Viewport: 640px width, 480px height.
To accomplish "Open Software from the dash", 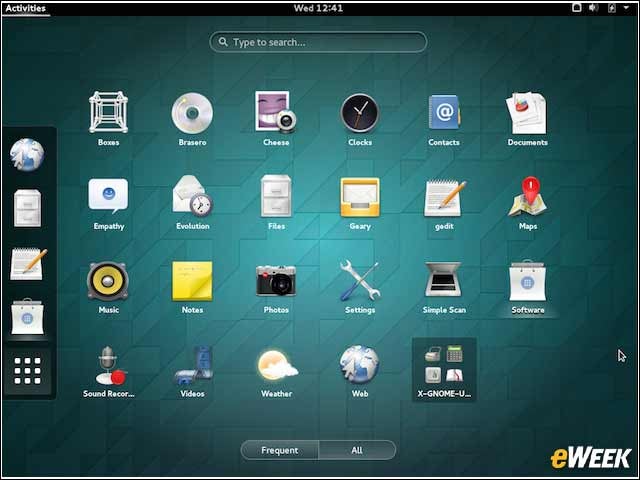I will pyautogui.click(x=27, y=317).
